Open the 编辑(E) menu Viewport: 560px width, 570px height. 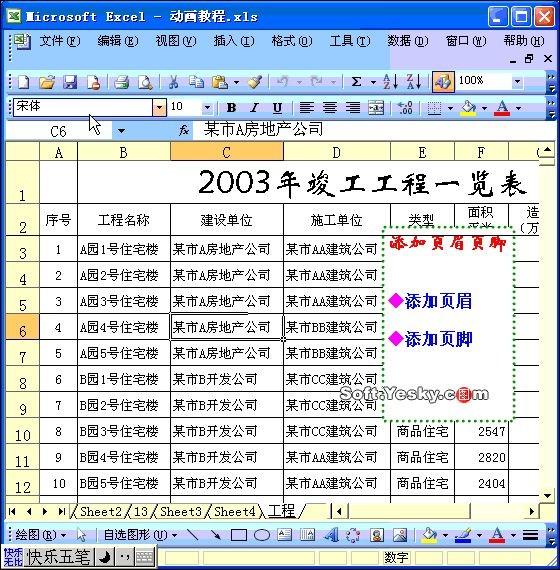tap(118, 41)
